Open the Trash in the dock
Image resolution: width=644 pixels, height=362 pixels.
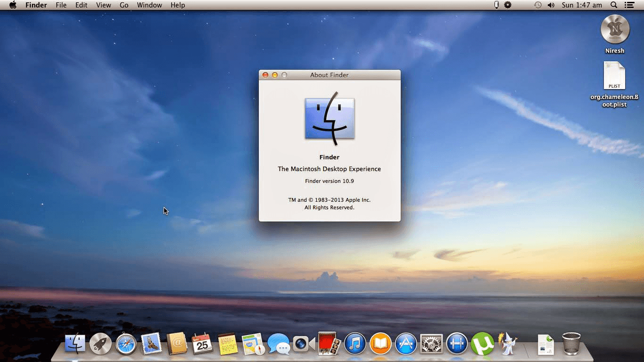[571, 344]
